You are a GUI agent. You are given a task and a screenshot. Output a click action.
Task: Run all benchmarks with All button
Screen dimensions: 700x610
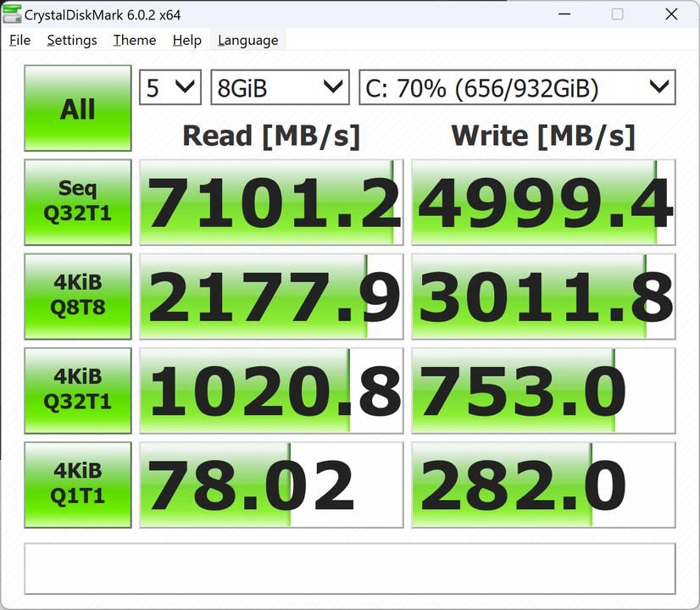click(x=78, y=108)
